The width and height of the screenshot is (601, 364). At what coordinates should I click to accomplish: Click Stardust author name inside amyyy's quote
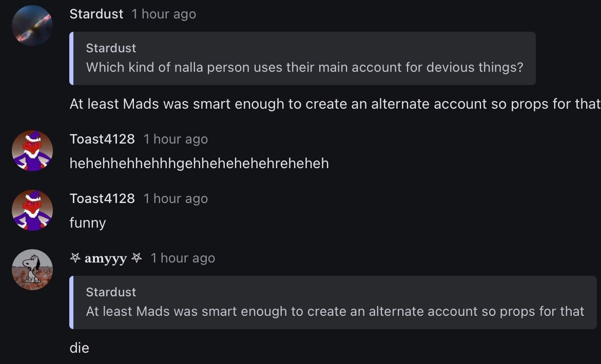coord(111,292)
